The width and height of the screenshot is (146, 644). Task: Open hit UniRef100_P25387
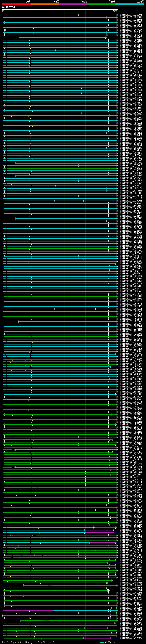[x=131, y=17]
